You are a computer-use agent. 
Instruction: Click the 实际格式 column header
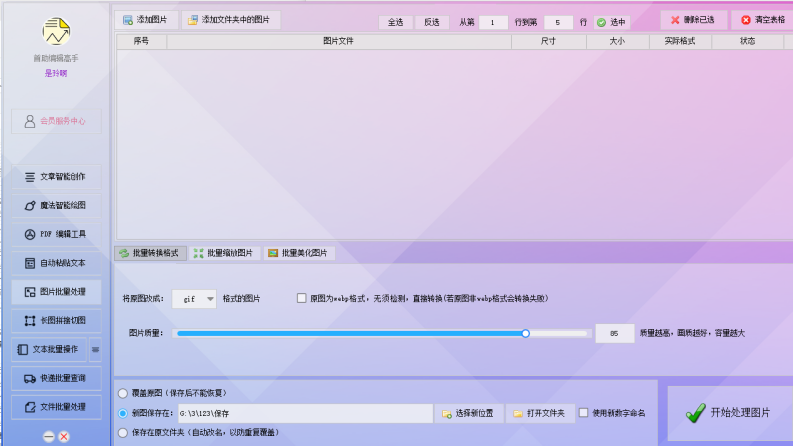(x=680, y=41)
